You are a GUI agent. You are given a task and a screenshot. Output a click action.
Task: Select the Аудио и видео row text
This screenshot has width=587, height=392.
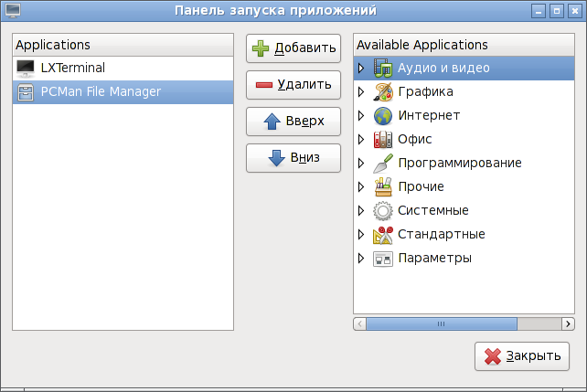coord(443,69)
